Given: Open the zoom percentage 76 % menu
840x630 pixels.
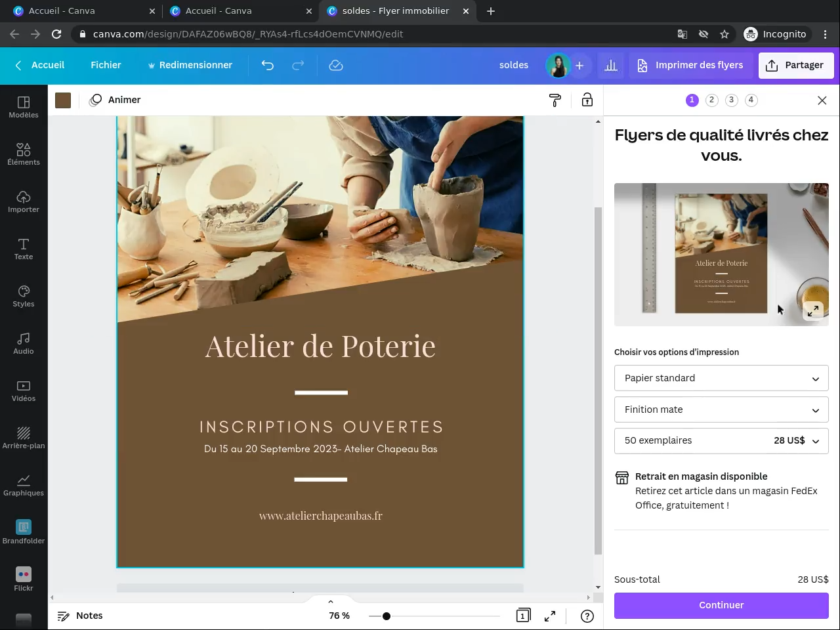Looking at the screenshot, I should point(339,616).
